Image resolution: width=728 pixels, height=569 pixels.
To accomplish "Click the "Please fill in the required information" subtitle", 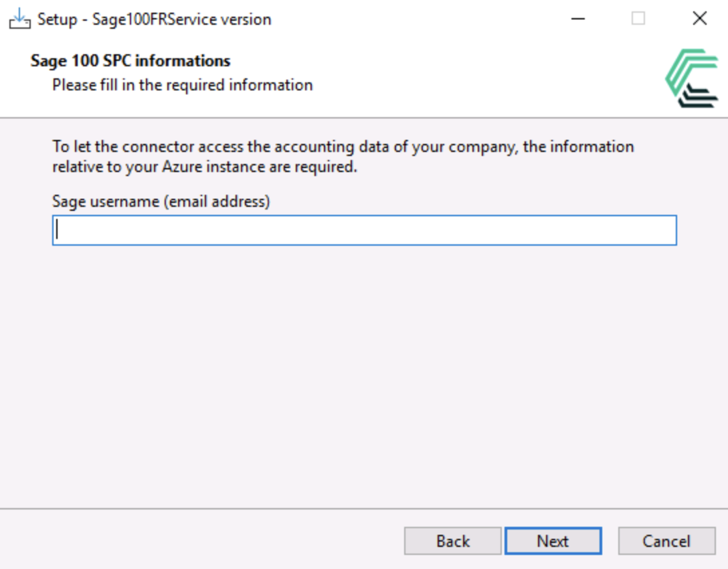I will pos(183,85).
